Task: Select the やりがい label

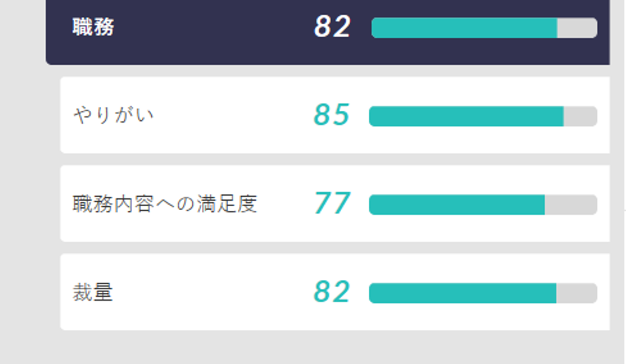Action: pyautogui.click(x=113, y=116)
